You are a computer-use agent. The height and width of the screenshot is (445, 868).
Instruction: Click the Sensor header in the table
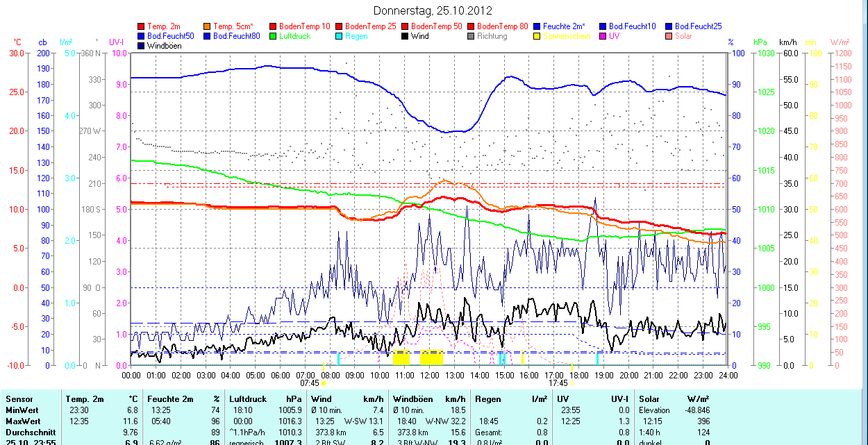pyautogui.click(x=19, y=399)
